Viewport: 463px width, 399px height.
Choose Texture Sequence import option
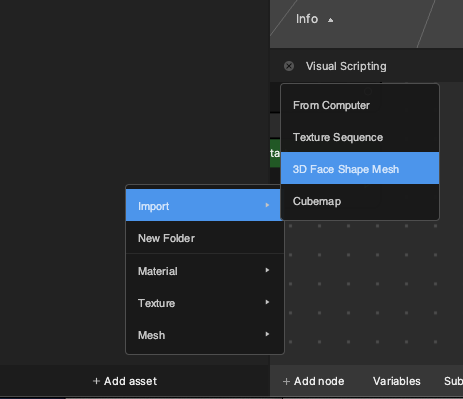[x=360, y=137]
